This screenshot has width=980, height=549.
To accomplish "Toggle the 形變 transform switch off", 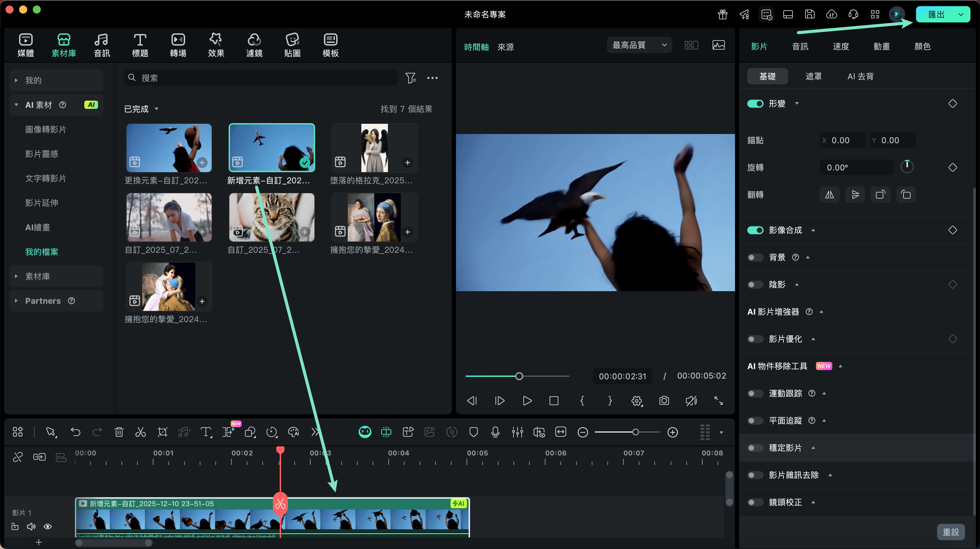I will pos(755,104).
